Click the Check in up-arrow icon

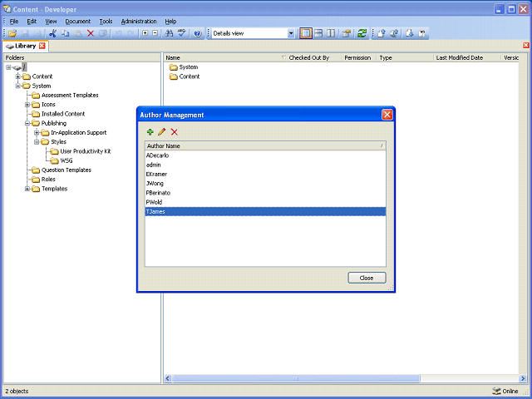click(382, 33)
